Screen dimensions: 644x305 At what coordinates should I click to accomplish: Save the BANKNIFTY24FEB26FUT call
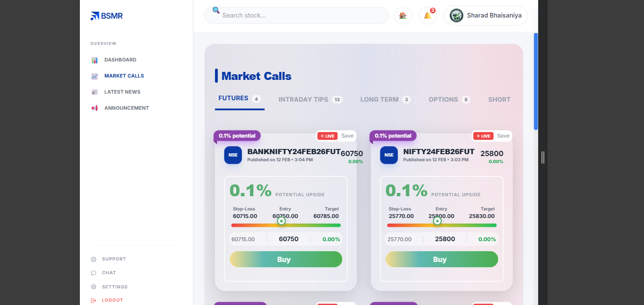(347, 136)
